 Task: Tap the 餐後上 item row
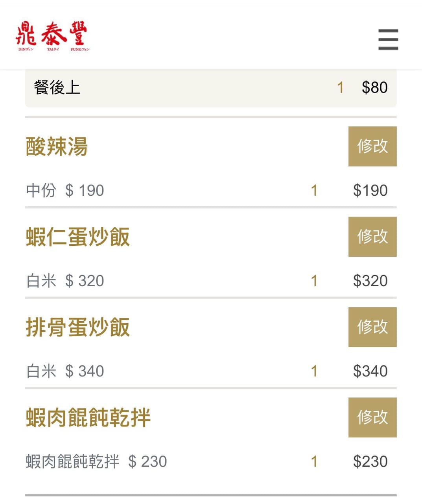[x=211, y=88]
